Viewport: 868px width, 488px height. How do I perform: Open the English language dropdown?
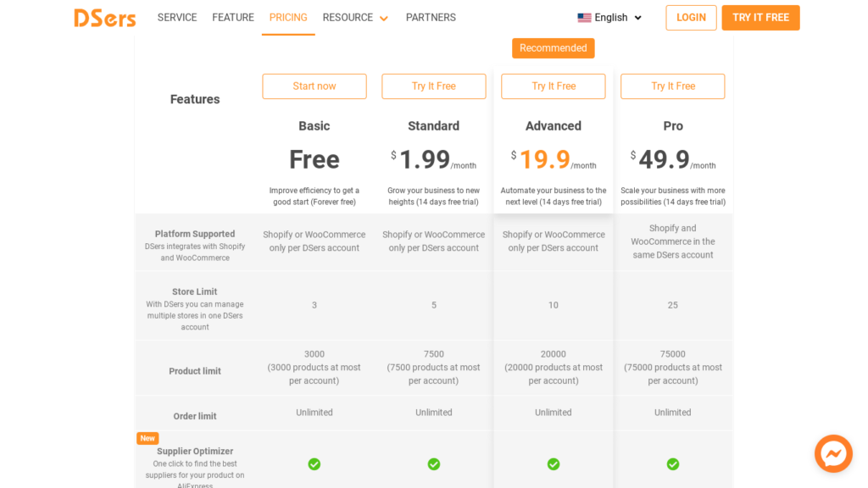click(x=609, y=18)
